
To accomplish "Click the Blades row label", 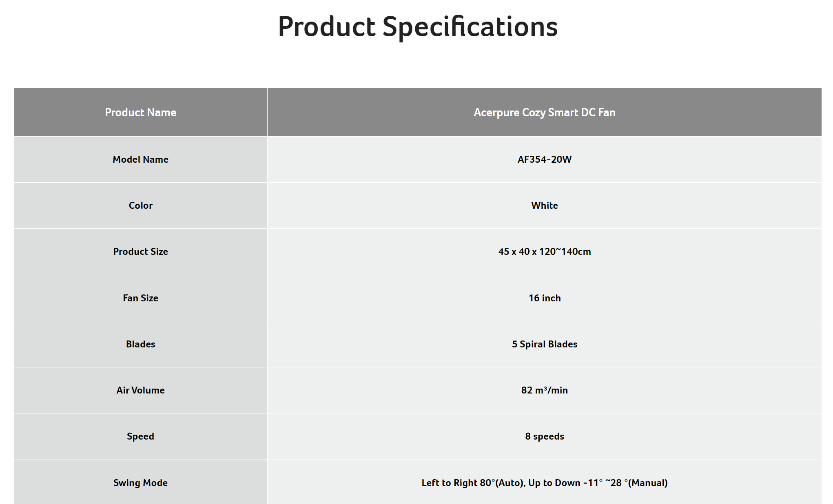I will click(x=140, y=344).
